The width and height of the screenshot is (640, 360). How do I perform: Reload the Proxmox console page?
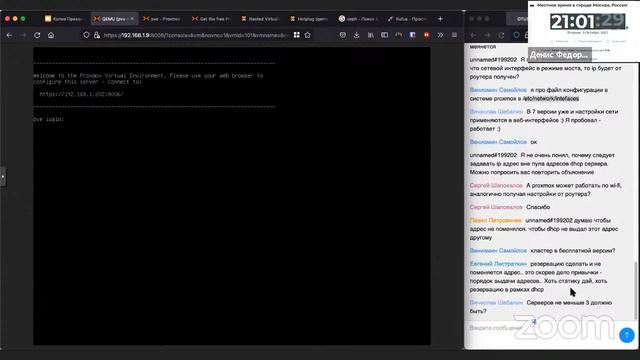click(x=37, y=36)
